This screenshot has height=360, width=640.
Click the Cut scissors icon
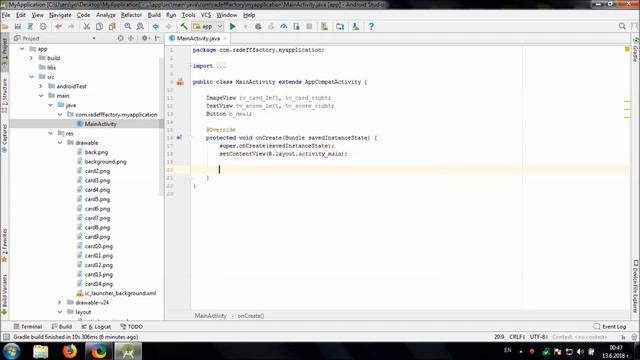click(x=87, y=27)
